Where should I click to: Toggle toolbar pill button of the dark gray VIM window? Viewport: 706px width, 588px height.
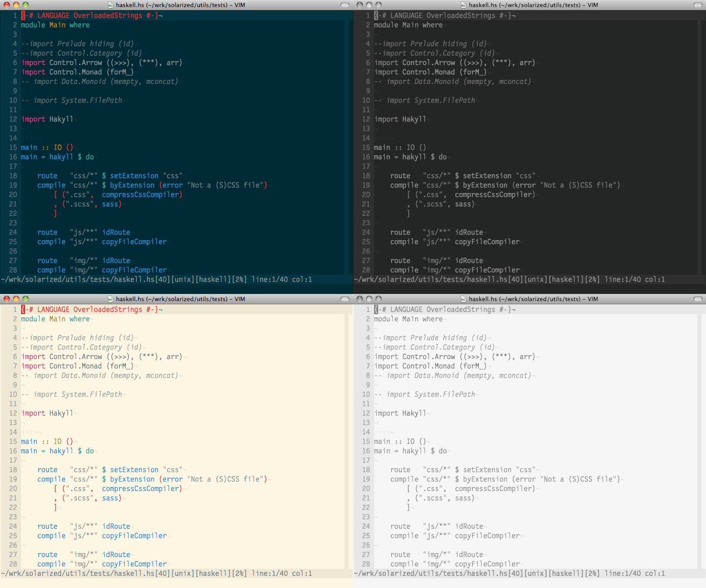pos(698,5)
